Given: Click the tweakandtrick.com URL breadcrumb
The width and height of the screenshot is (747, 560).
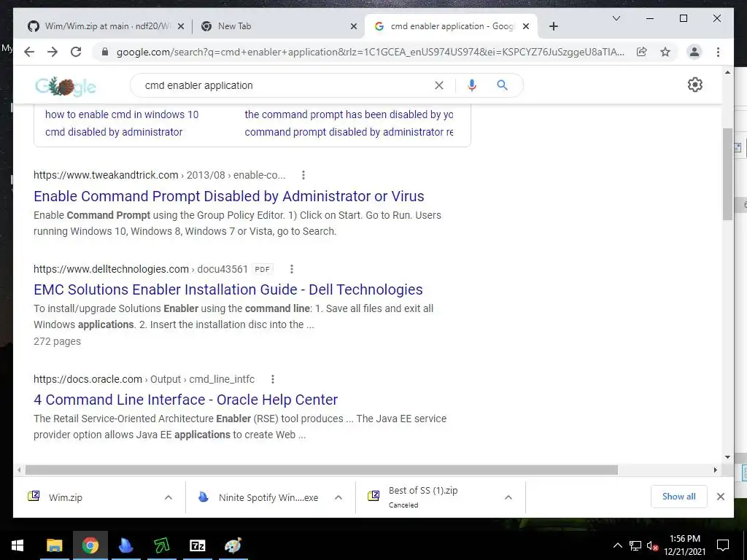Looking at the screenshot, I should tap(160, 175).
